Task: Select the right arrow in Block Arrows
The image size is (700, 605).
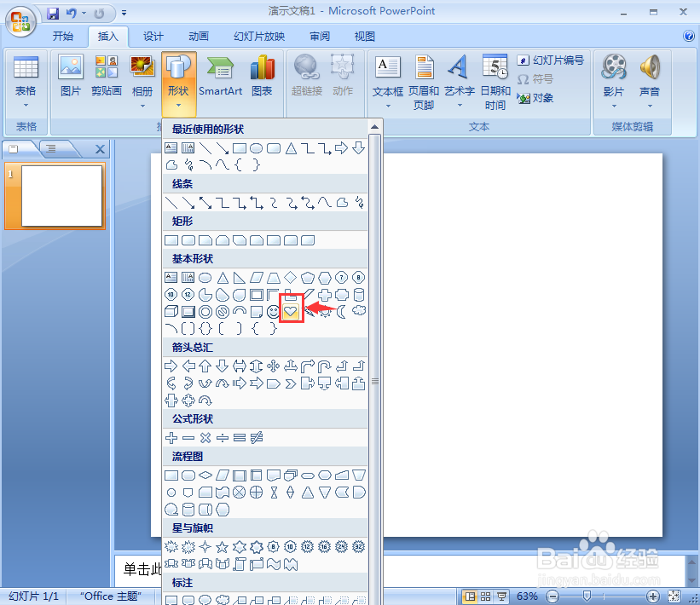Action: coord(171,366)
